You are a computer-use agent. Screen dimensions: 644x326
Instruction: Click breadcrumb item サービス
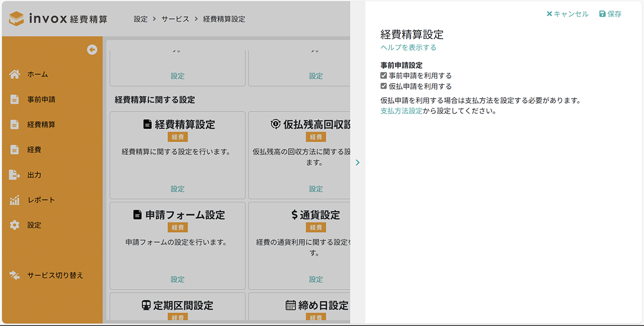coord(175,19)
